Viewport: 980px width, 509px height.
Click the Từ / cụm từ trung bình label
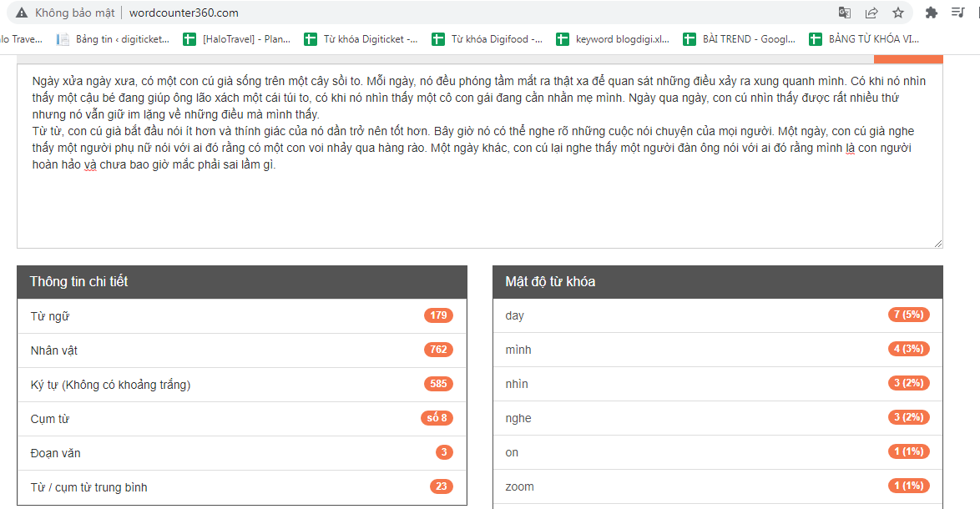tap(88, 487)
